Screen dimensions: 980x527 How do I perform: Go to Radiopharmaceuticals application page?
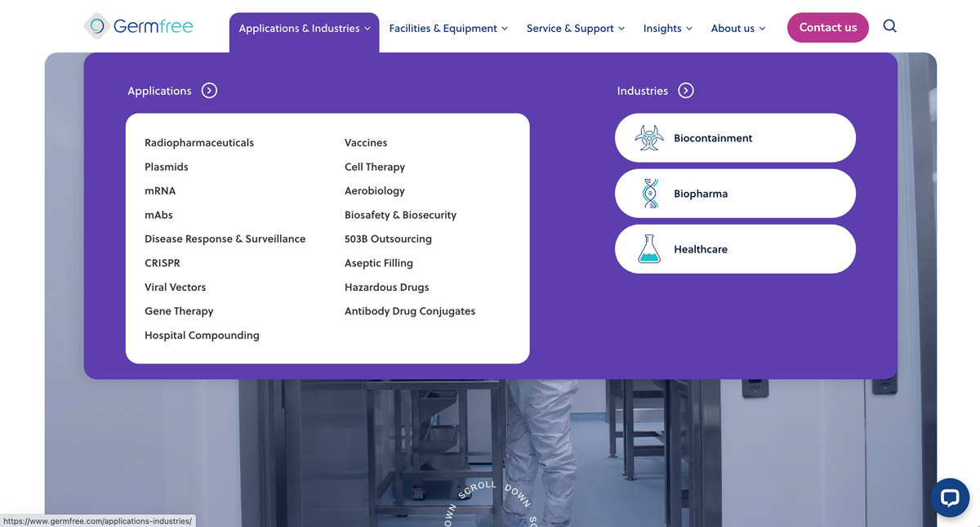click(x=199, y=143)
